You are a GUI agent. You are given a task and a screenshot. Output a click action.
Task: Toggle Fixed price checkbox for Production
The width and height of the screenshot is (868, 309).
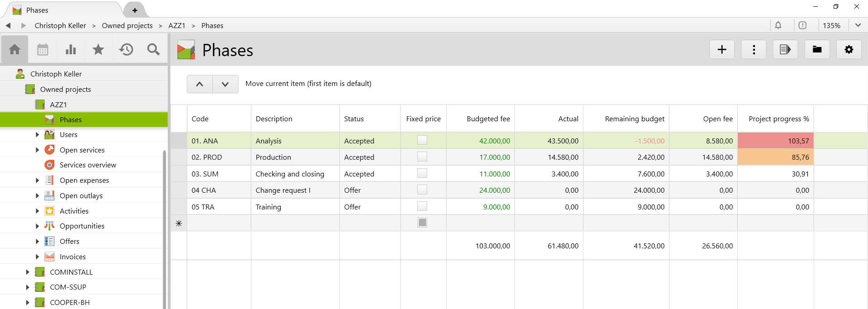pos(422,157)
